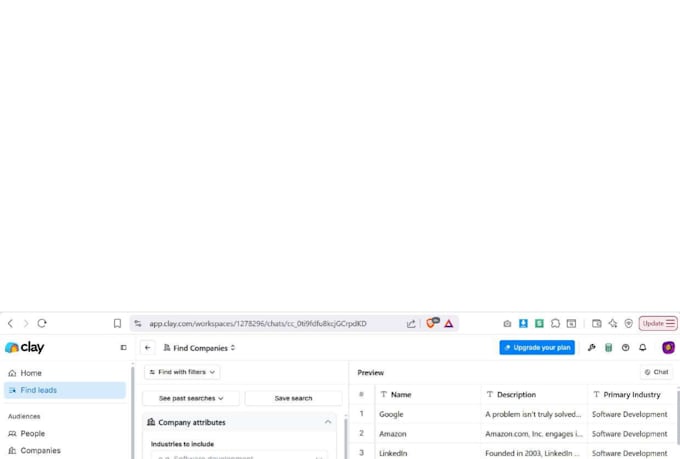Select Find leads in the sidebar
This screenshot has width=680, height=459.
pos(65,390)
